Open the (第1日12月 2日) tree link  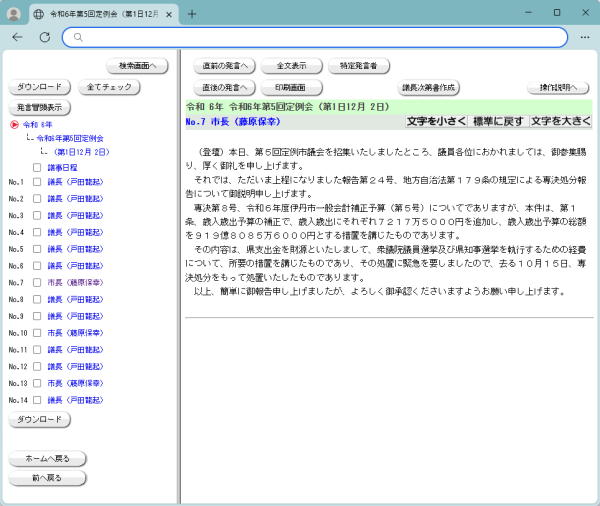tap(81, 152)
